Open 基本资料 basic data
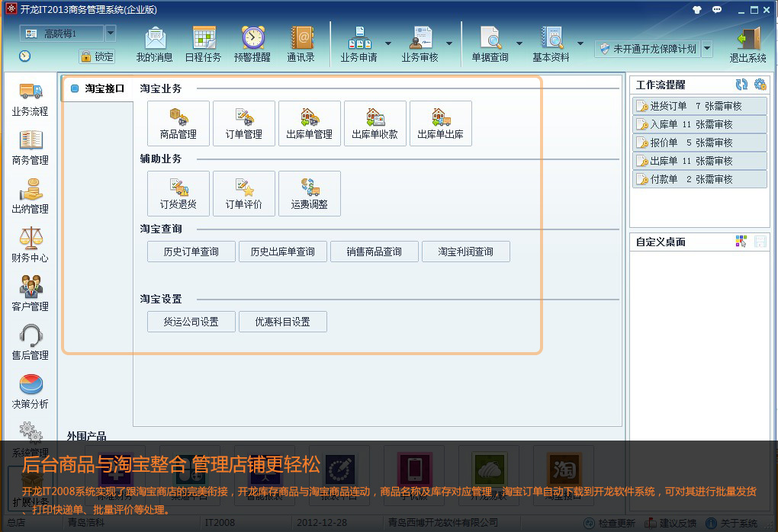 (x=551, y=45)
